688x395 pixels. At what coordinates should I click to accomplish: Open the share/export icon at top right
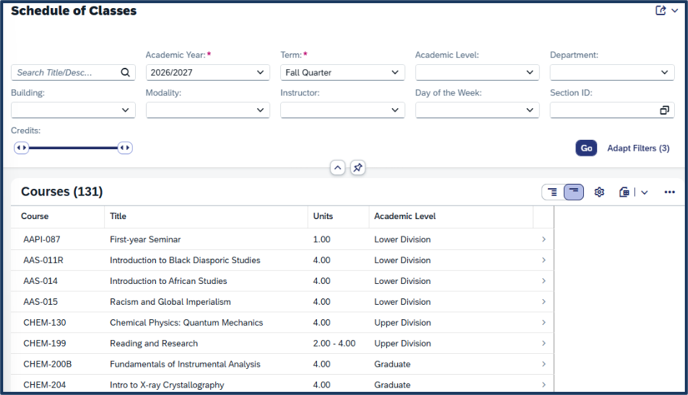pos(660,10)
